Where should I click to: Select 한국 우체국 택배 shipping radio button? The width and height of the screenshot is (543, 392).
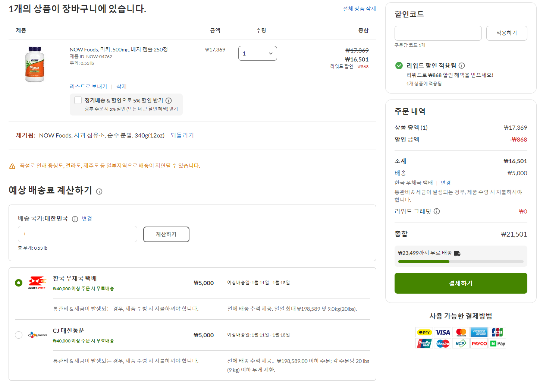tap(19, 283)
